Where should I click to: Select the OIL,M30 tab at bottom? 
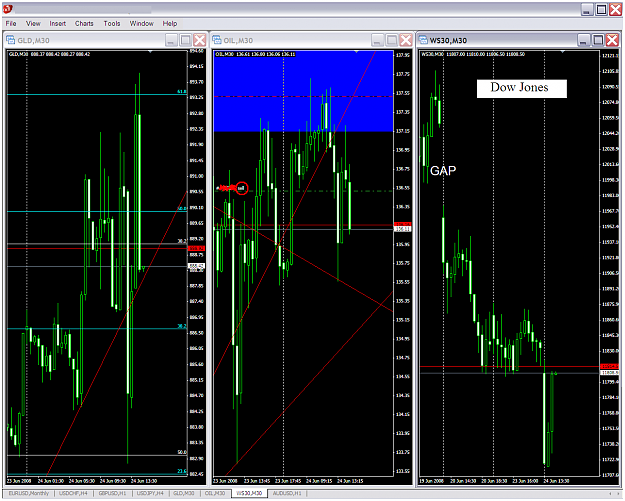[214, 493]
